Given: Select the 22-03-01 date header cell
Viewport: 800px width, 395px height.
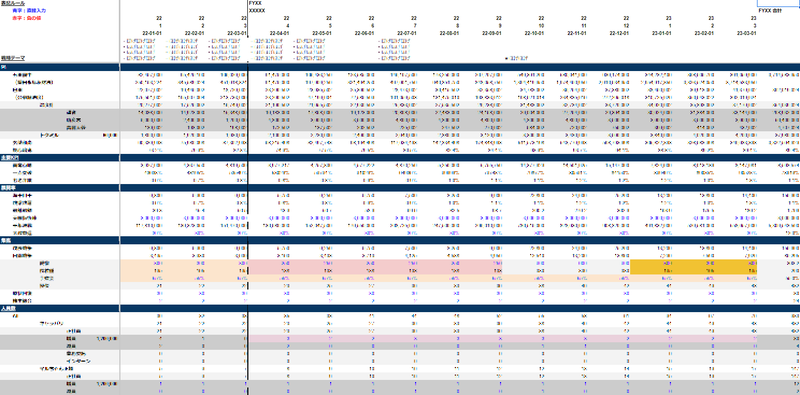Looking at the screenshot, I should click(x=237, y=33).
